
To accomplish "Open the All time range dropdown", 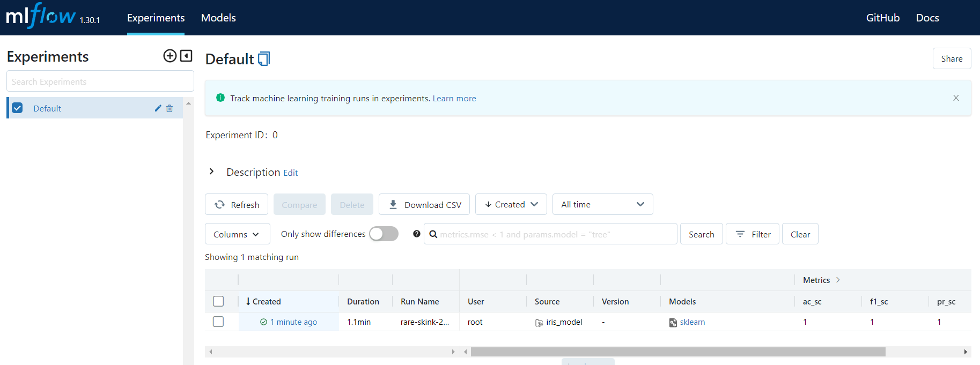I will tap(602, 204).
